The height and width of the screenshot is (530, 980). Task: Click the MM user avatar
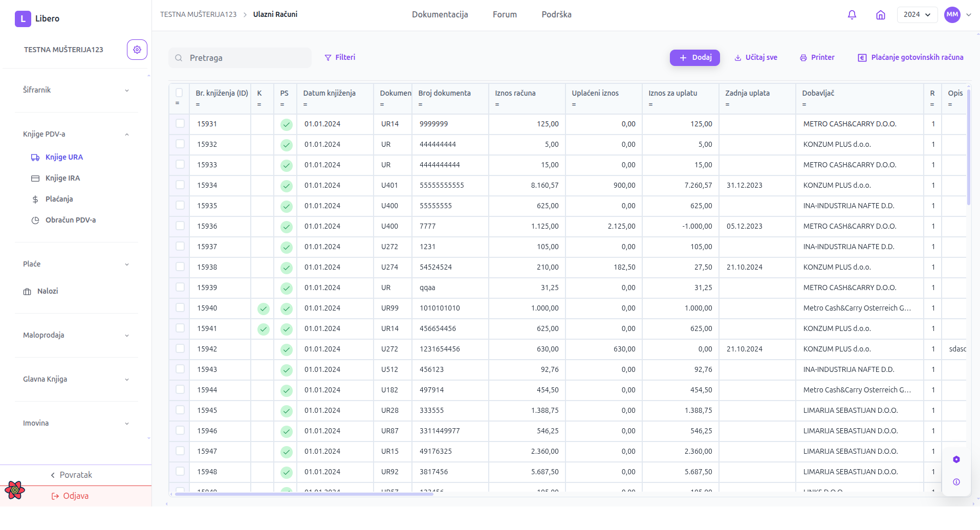[952, 15]
